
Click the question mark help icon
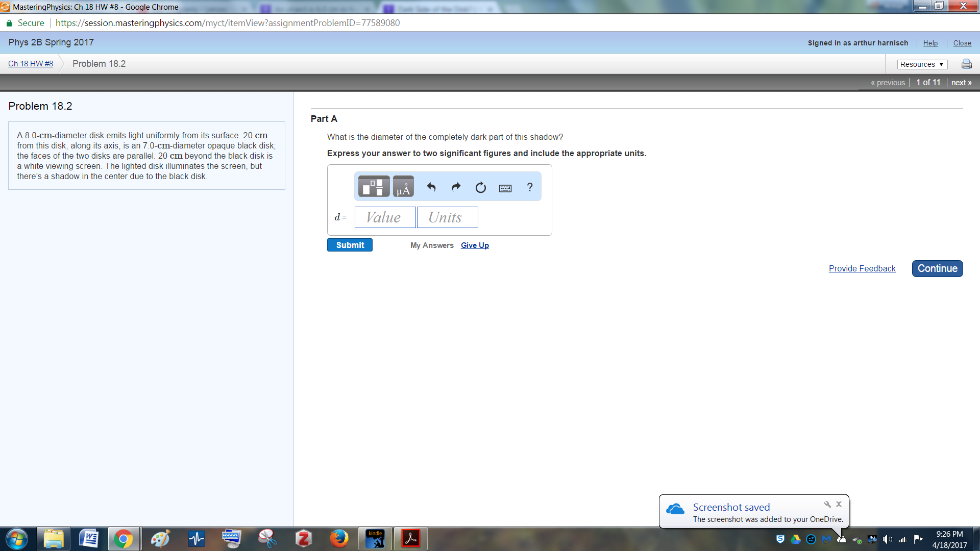(530, 187)
